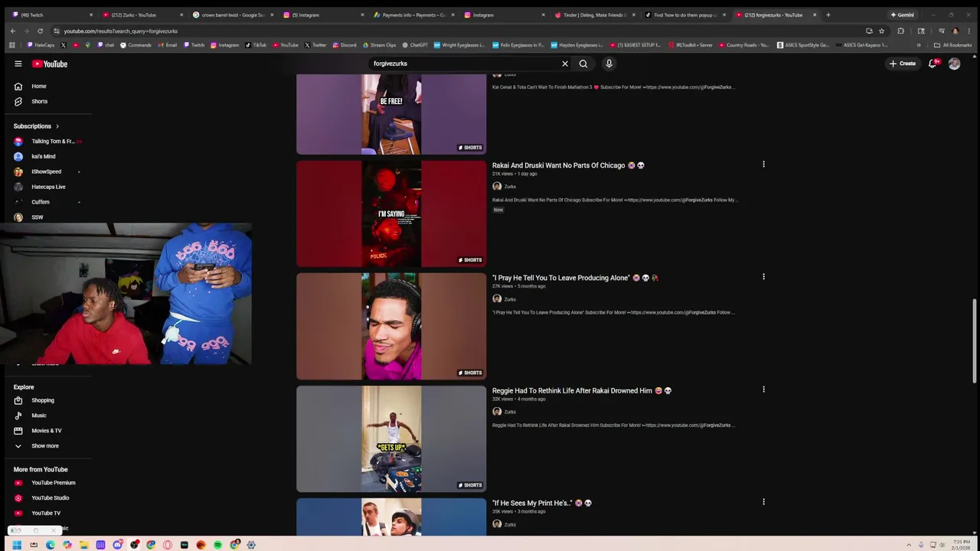Screen dimensions: 980x551
Task: Click the browser address bar URL
Action: (x=121, y=31)
